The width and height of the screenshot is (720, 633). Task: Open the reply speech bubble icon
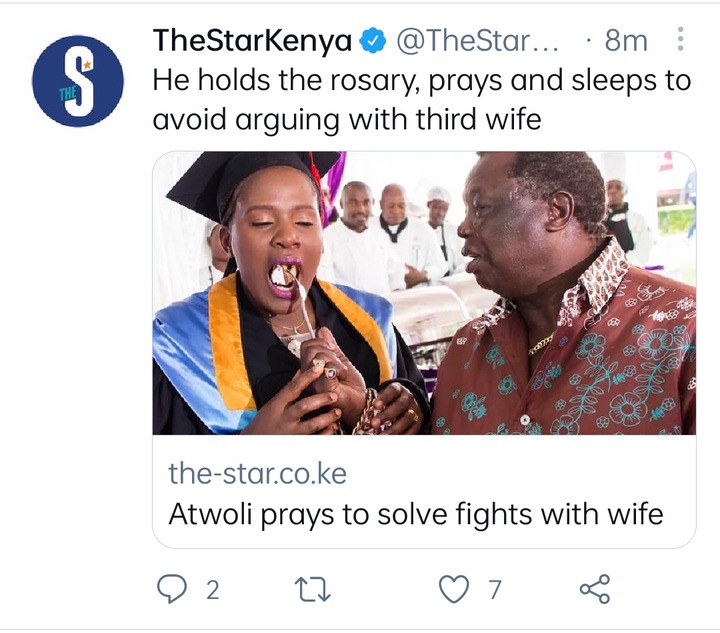172,588
